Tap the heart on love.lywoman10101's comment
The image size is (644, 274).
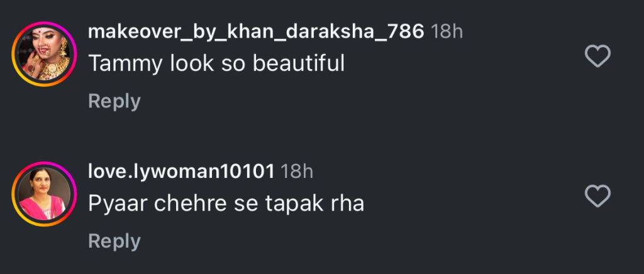tap(597, 197)
